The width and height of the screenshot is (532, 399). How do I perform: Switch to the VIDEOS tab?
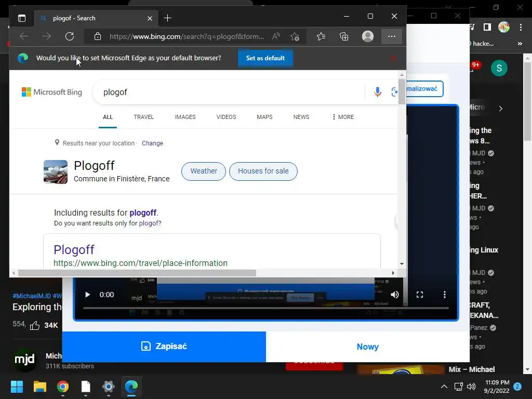point(227,117)
